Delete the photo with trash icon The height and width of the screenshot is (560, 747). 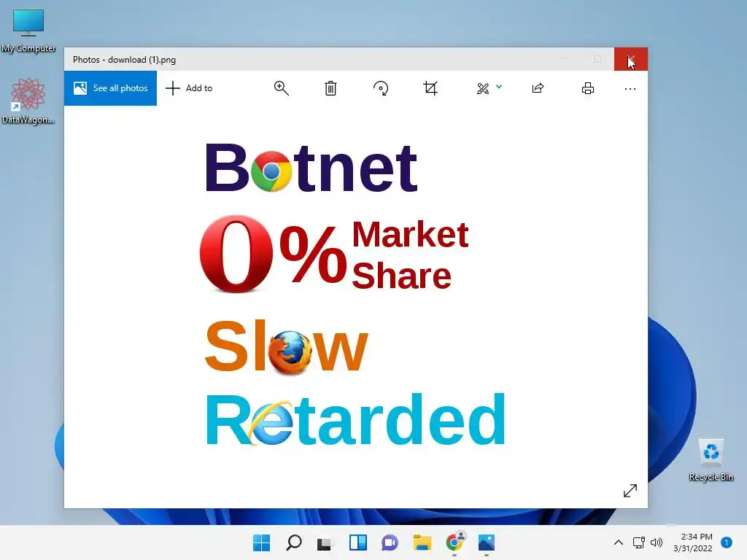coord(330,88)
